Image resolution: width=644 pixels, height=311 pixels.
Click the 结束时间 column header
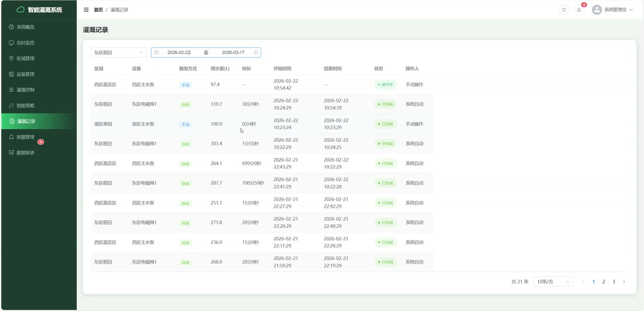333,69
